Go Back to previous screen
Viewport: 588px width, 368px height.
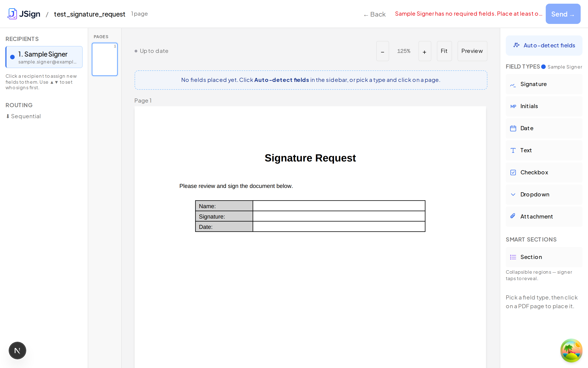pyautogui.click(x=375, y=14)
